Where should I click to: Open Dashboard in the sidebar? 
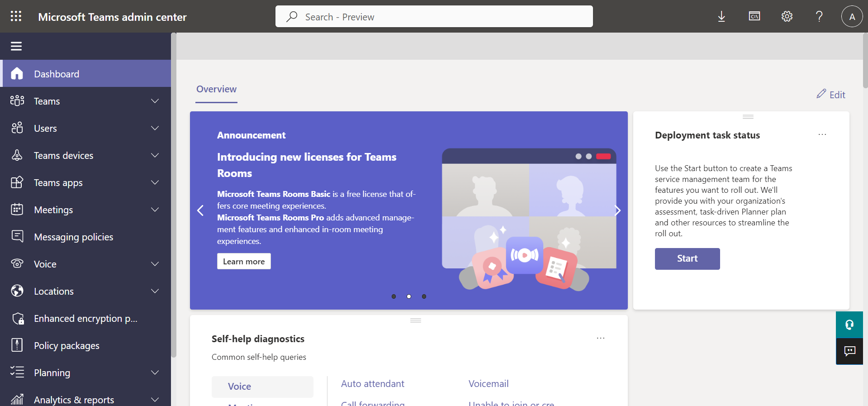[85, 73]
